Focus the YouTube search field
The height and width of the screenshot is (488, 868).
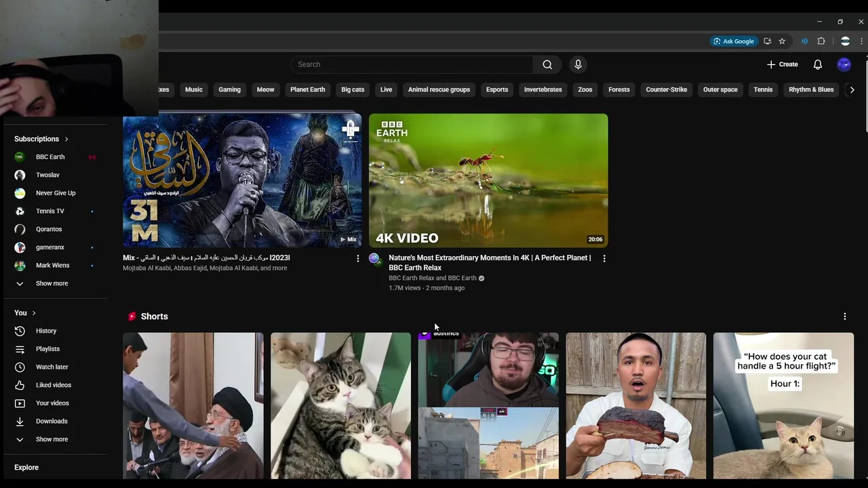412,64
